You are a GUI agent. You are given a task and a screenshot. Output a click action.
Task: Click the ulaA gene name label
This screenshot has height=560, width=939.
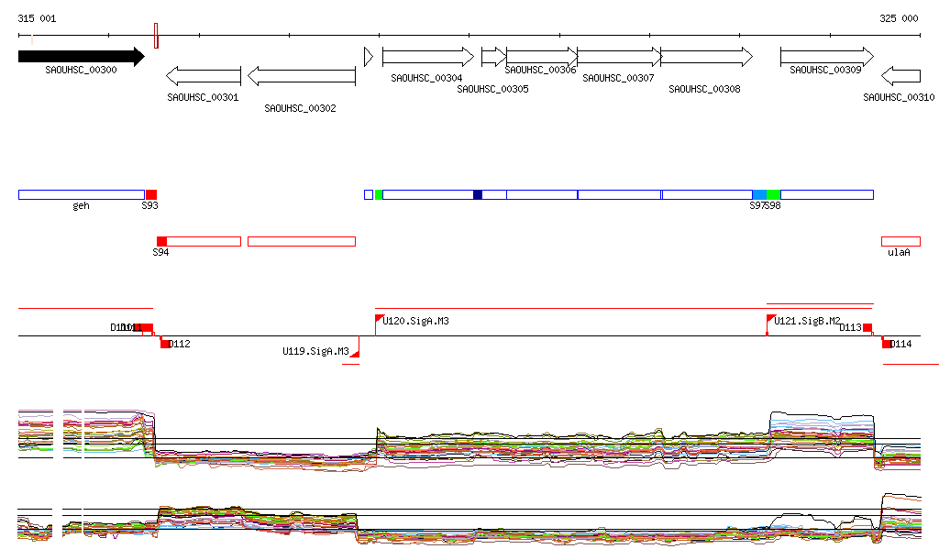tap(899, 252)
